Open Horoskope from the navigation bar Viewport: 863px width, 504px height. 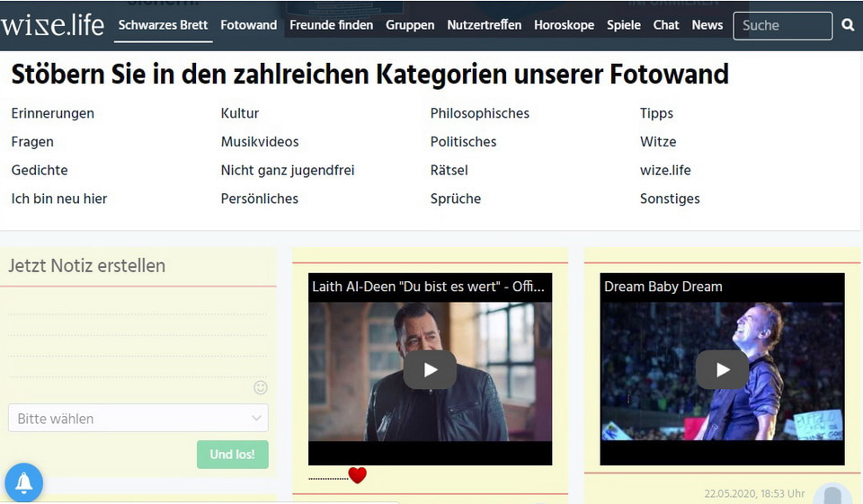click(x=564, y=25)
